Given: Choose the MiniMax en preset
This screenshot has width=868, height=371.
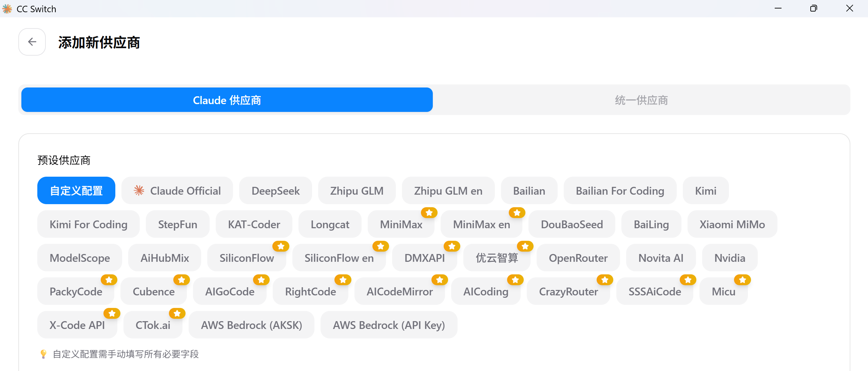Looking at the screenshot, I should coord(482,224).
